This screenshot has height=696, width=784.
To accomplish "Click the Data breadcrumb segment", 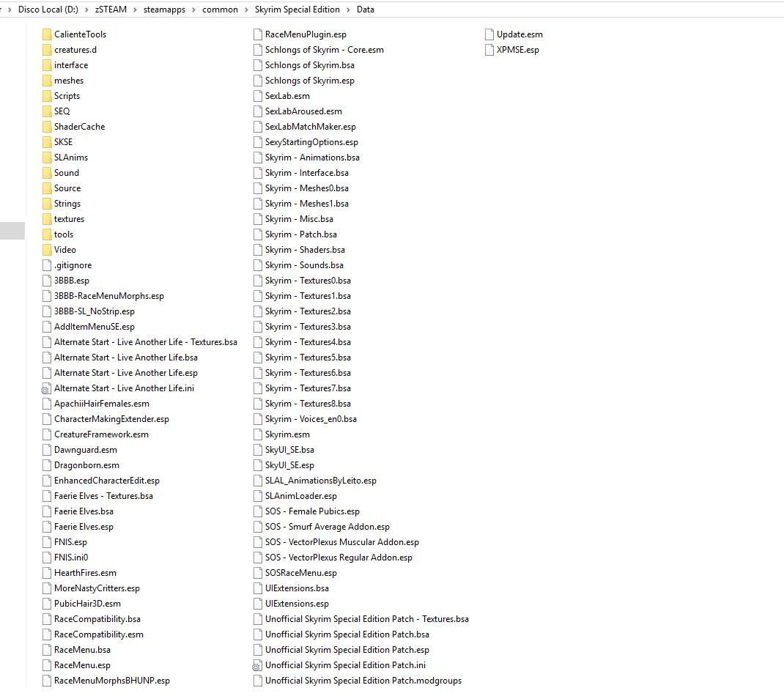I will 366,10.
